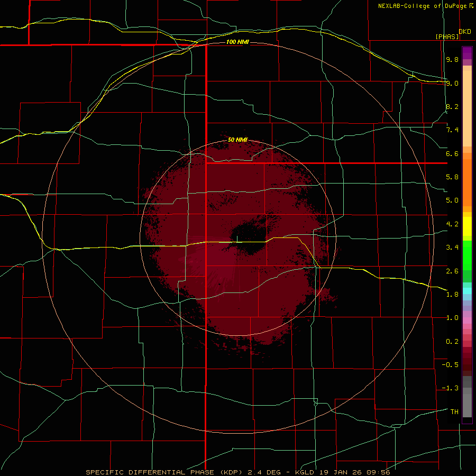Click the 50 NMI range ring label

tap(237, 140)
